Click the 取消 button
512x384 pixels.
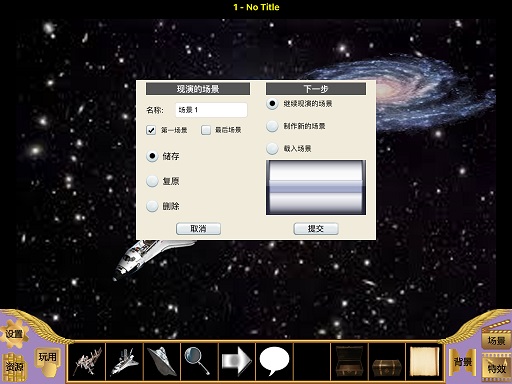click(198, 229)
